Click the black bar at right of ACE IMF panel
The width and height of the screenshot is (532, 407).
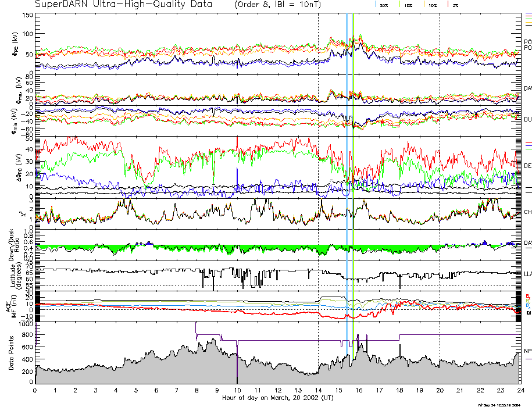click(519, 305)
